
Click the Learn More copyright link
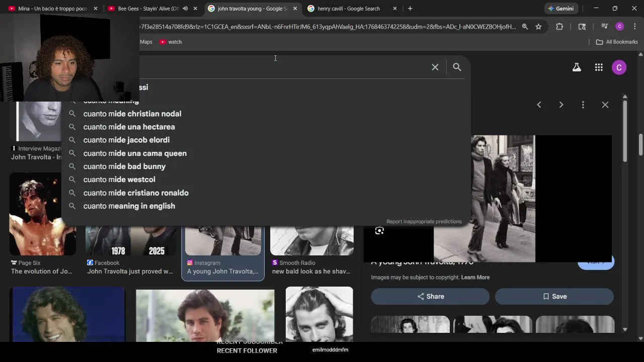(x=475, y=277)
